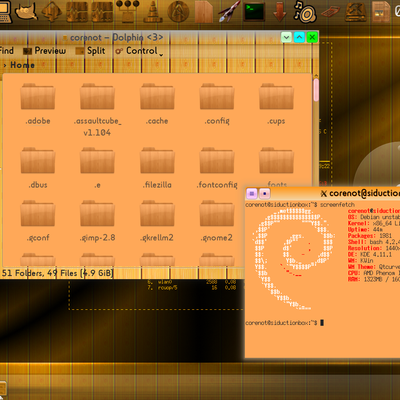400x400 pixels.
Task: Click the red download arrow dock icon
Action: pos(279,12)
